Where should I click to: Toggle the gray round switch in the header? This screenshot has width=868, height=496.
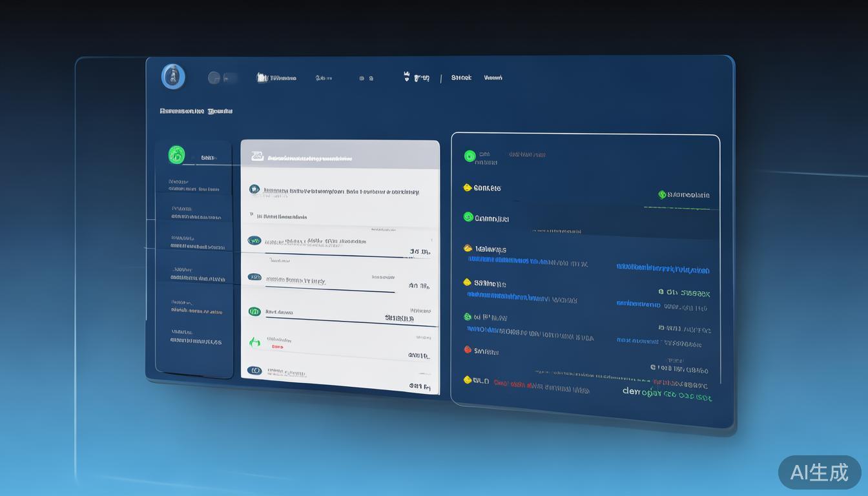214,78
